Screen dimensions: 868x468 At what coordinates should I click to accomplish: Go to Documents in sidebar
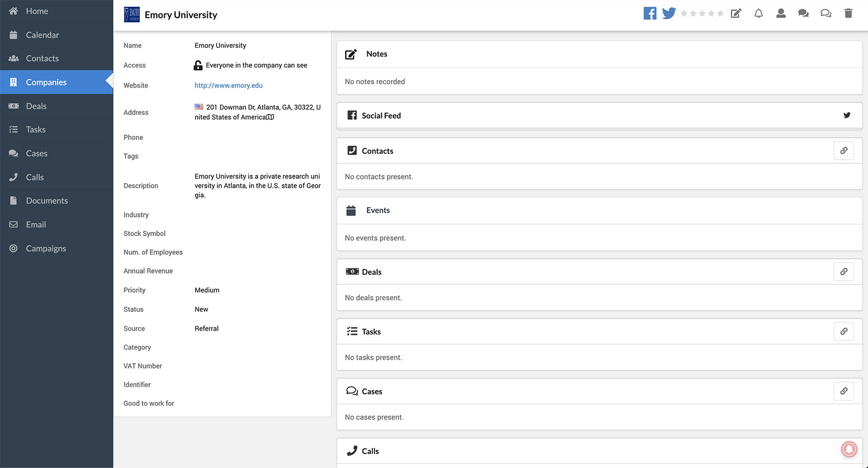[x=56, y=201]
